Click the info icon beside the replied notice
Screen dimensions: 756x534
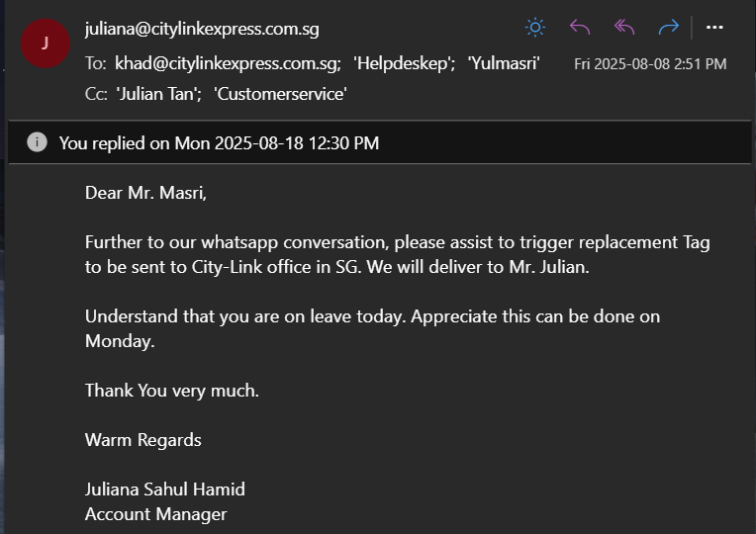[x=37, y=142]
